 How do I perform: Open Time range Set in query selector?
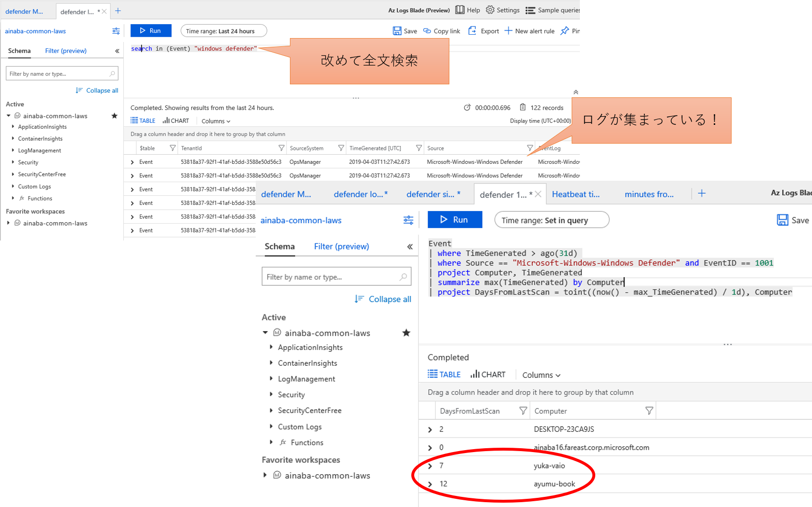551,220
